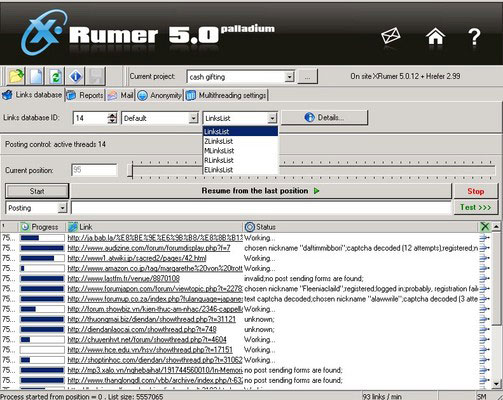The image size is (503, 400).
Task: Click the arrow icon on diendanlaocai.com row
Action: (x=484, y=329)
